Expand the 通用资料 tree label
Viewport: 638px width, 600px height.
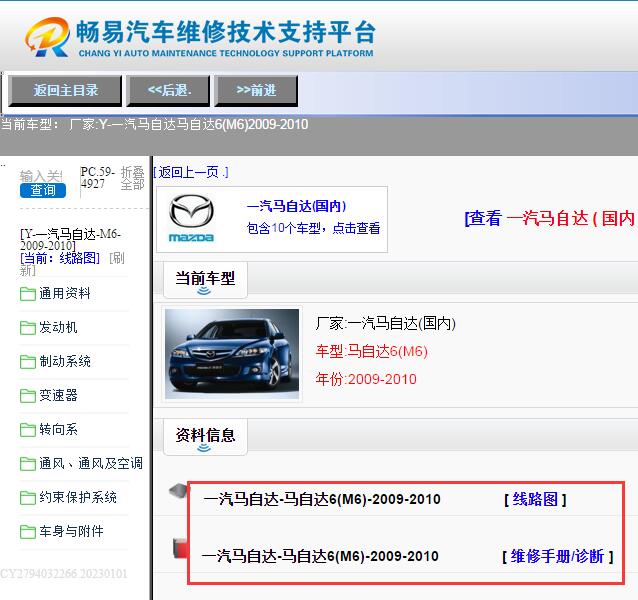click(65, 293)
